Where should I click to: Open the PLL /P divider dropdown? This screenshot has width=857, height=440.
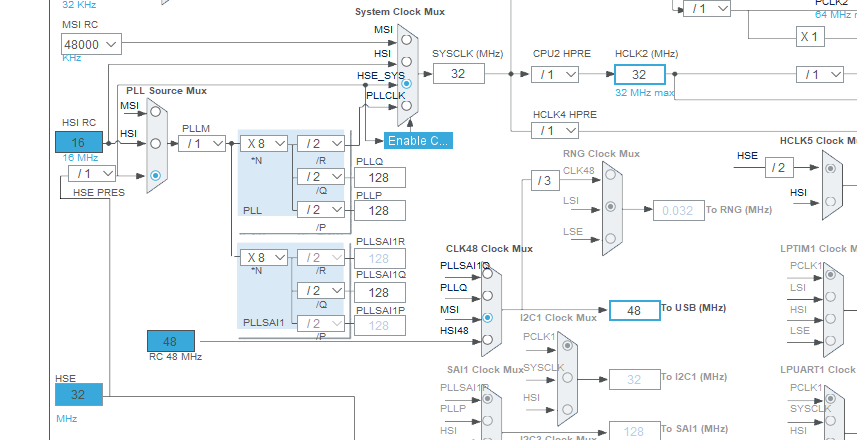point(321,209)
